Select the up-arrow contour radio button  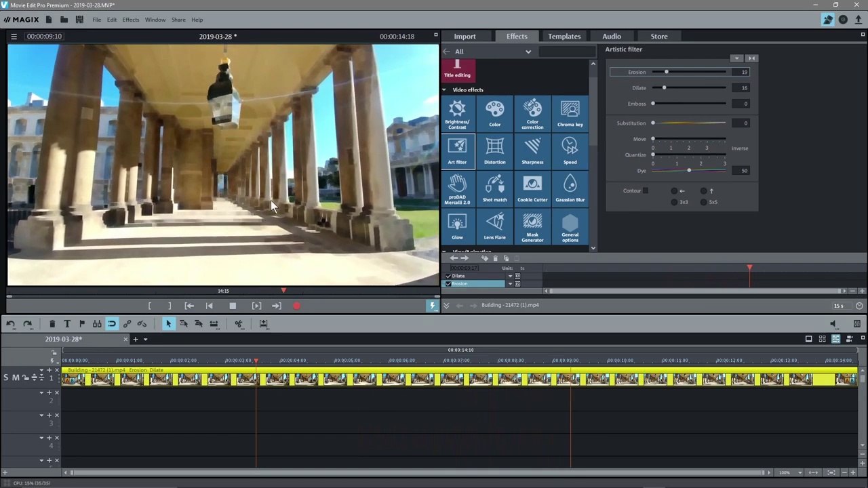704,191
